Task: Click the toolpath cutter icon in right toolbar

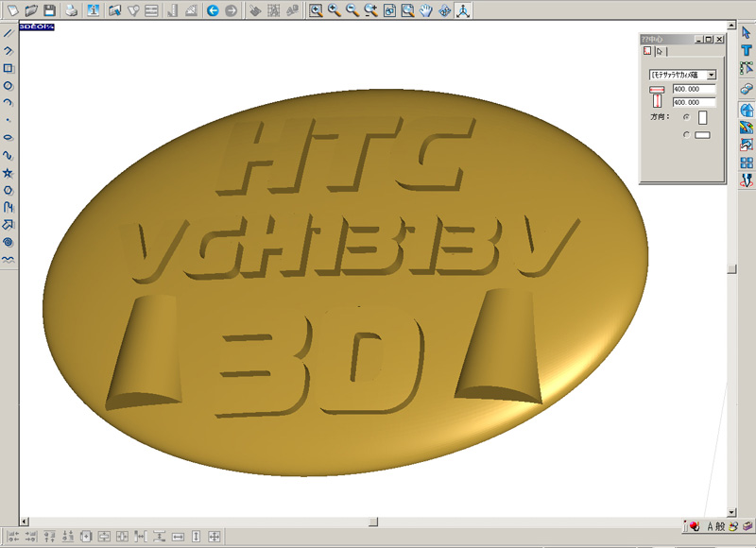Action: (747, 180)
